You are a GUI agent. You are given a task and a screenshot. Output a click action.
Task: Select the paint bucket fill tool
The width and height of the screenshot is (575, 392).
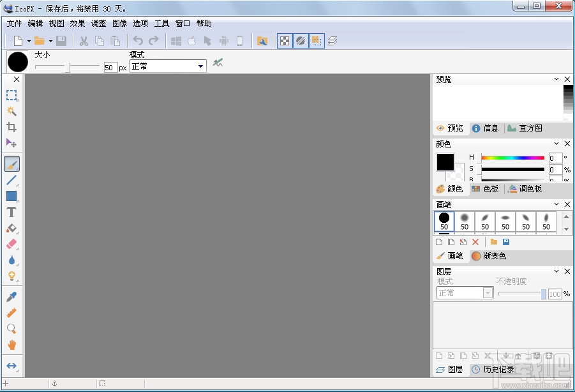pos(11,228)
